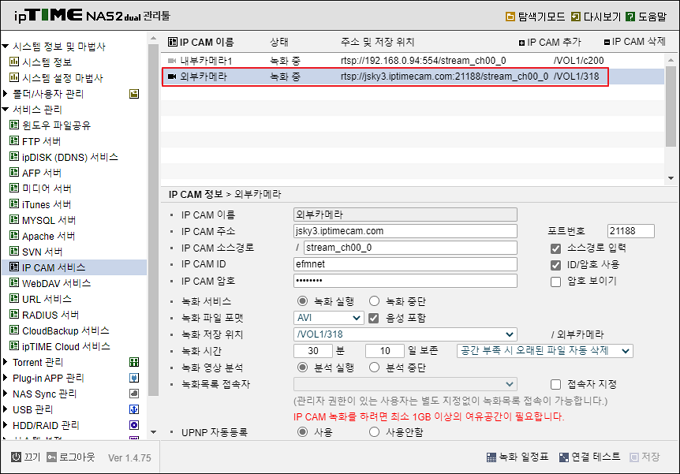
Task: Click the IP CAM ID efmnet field
Action: 405,264
